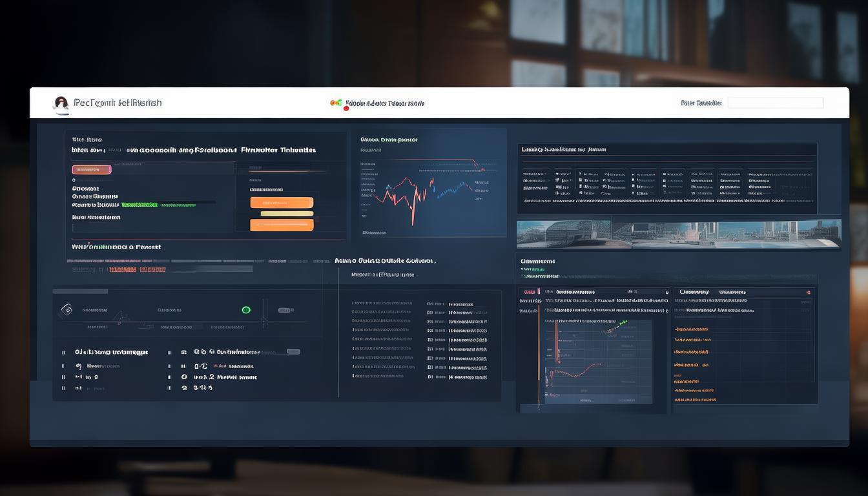Click the gray tab atop lower-left panel

(x=80, y=291)
